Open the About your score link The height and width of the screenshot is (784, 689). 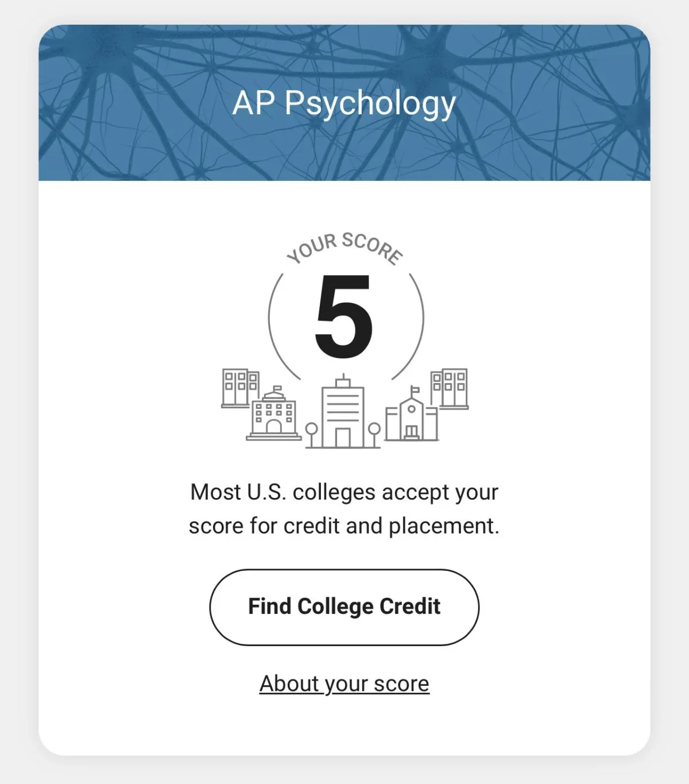click(344, 683)
